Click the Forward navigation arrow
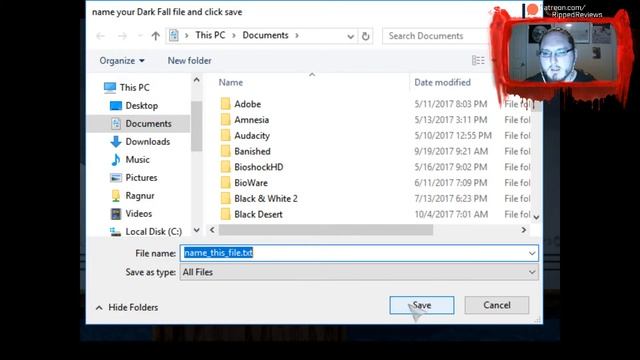The width and height of the screenshot is (640, 360). point(122,36)
